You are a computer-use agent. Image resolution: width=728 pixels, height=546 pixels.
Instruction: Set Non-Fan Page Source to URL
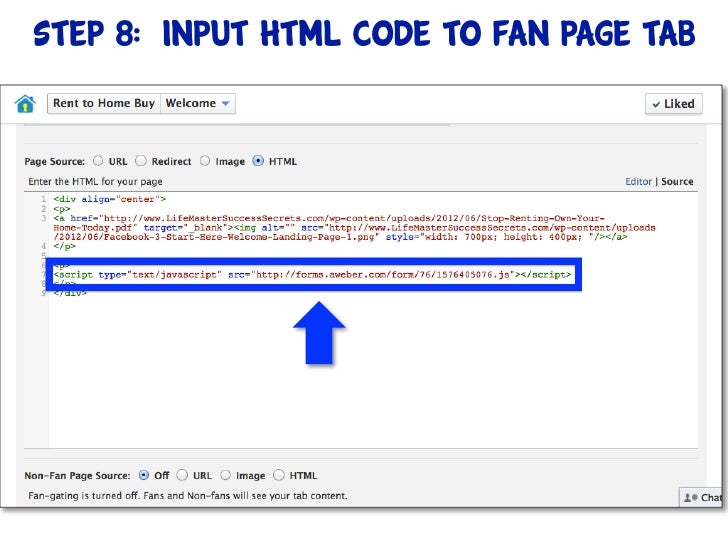point(182,475)
